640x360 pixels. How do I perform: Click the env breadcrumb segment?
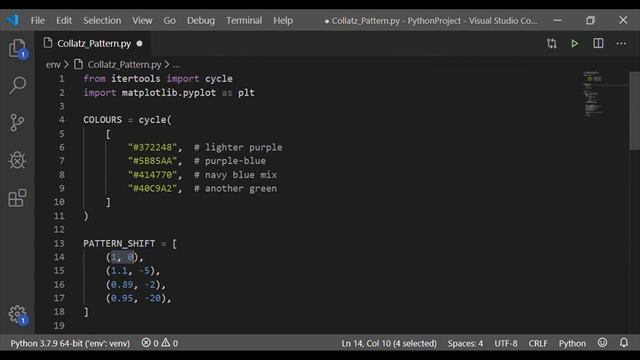click(x=53, y=64)
